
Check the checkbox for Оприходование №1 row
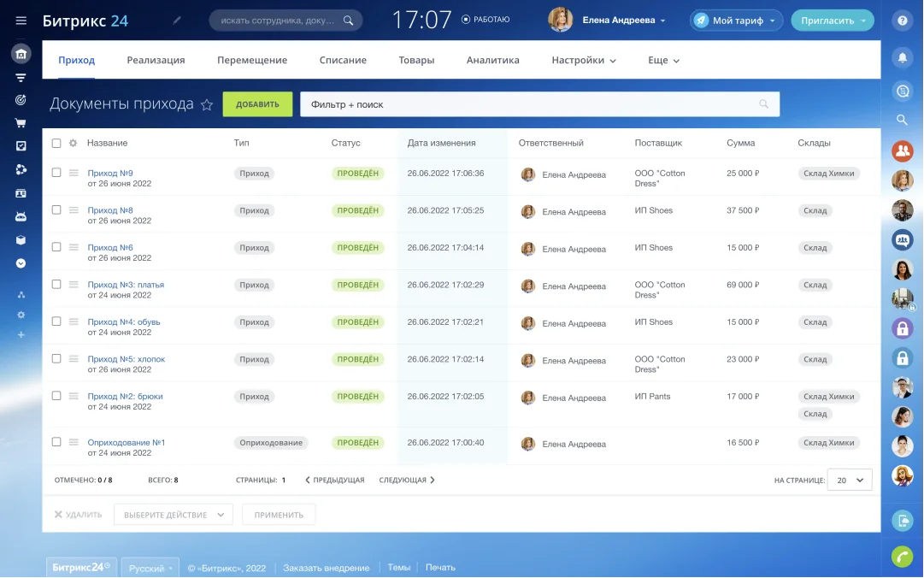(x=56, y=444)
